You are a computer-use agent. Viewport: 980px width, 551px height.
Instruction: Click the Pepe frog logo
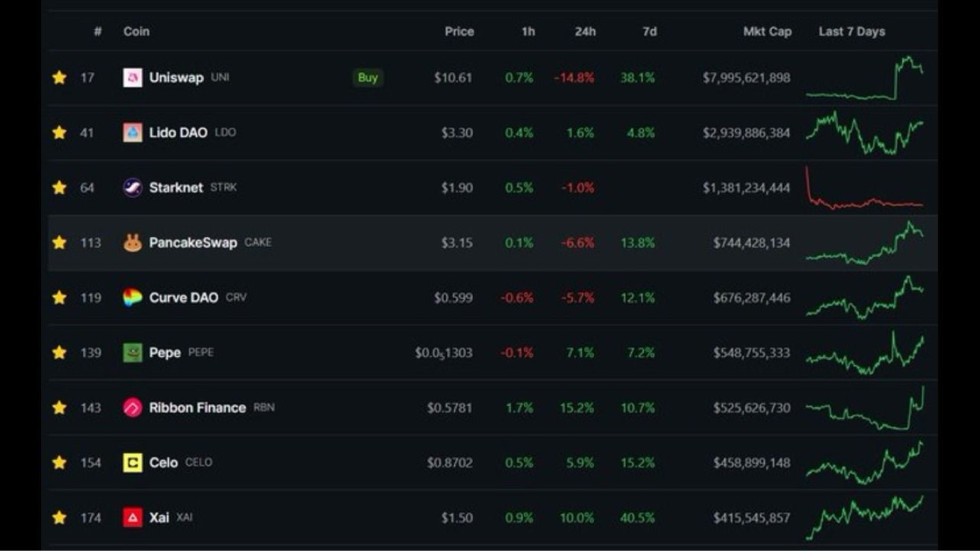pos(132,352)
